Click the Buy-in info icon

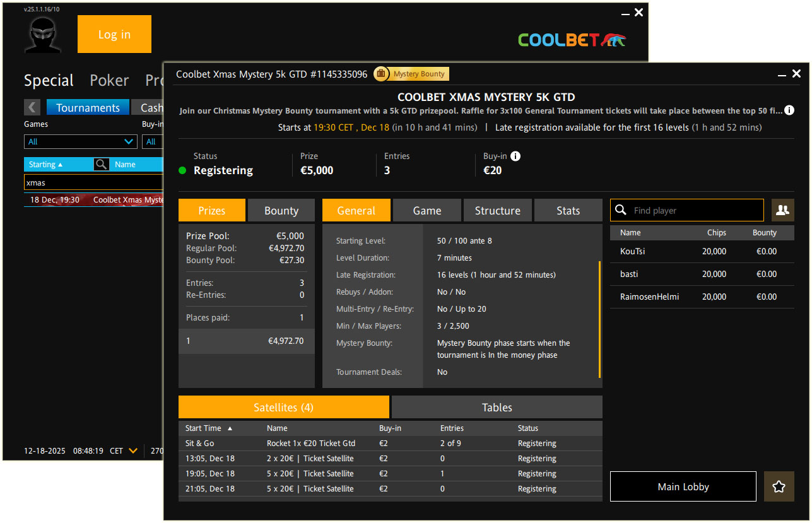click(x=515, y=156)
